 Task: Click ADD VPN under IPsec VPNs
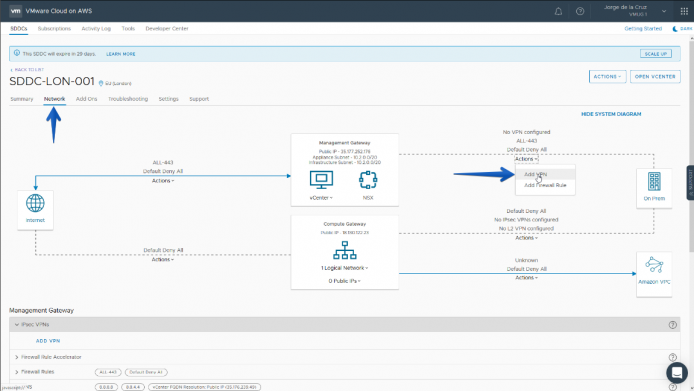(x=48, y=341)
